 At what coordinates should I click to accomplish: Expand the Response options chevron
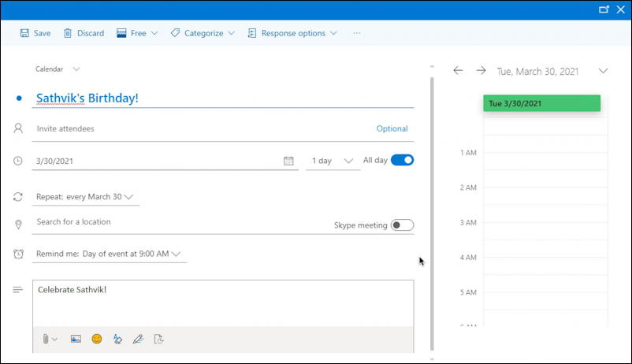333,33
